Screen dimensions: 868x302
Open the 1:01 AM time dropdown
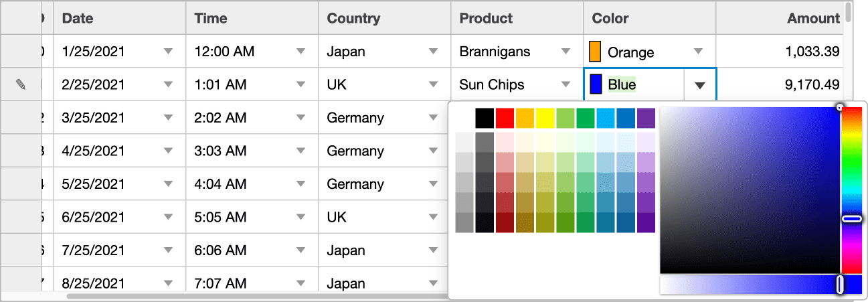tap(301, 84)
